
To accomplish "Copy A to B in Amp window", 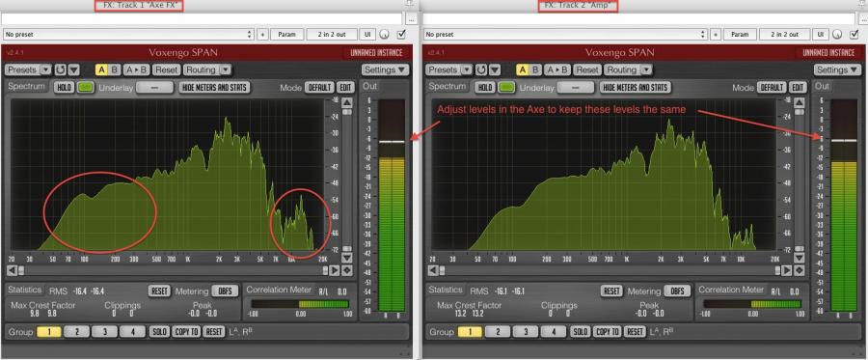I will point(556,69).
